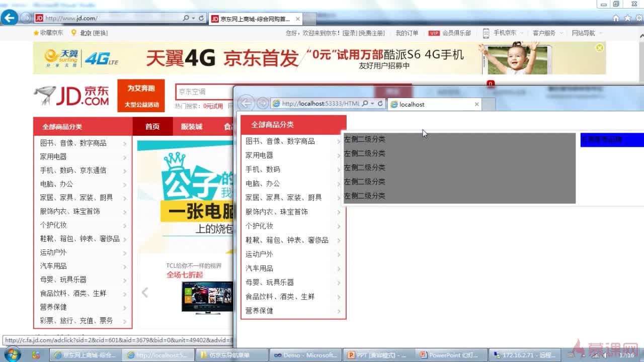Click Back arrow in localhost browser window

click(246, 103)
